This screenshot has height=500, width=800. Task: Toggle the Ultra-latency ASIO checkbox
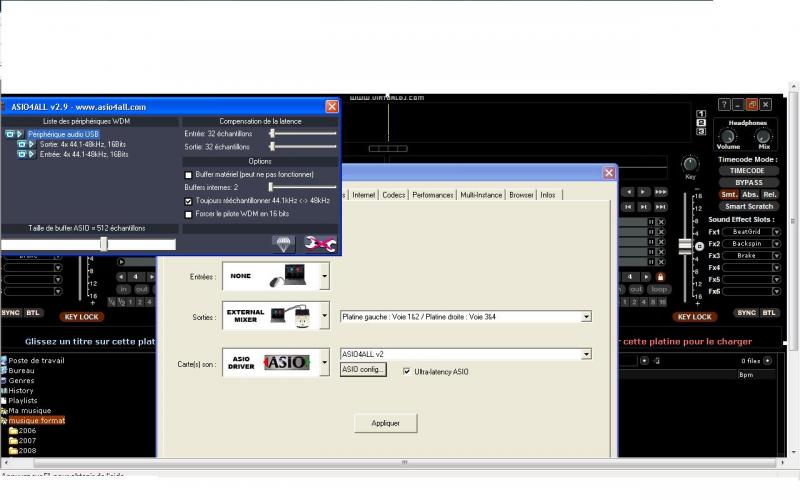point(406,371)
